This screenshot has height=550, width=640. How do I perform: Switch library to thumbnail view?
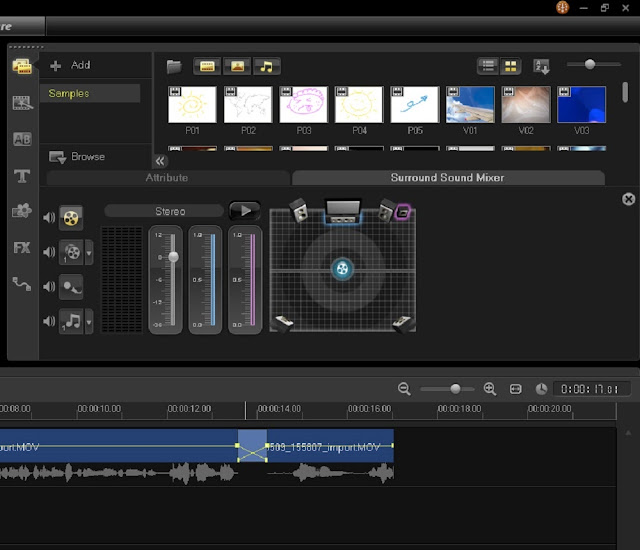[x=511, y=66]
